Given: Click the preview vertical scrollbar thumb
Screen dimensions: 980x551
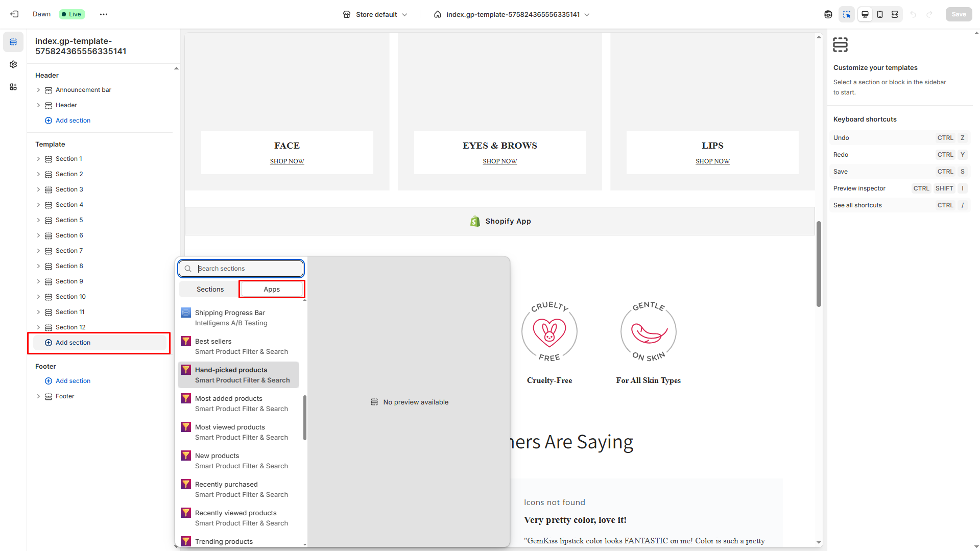Looking at the screenshot, I should tap(819, 263).
